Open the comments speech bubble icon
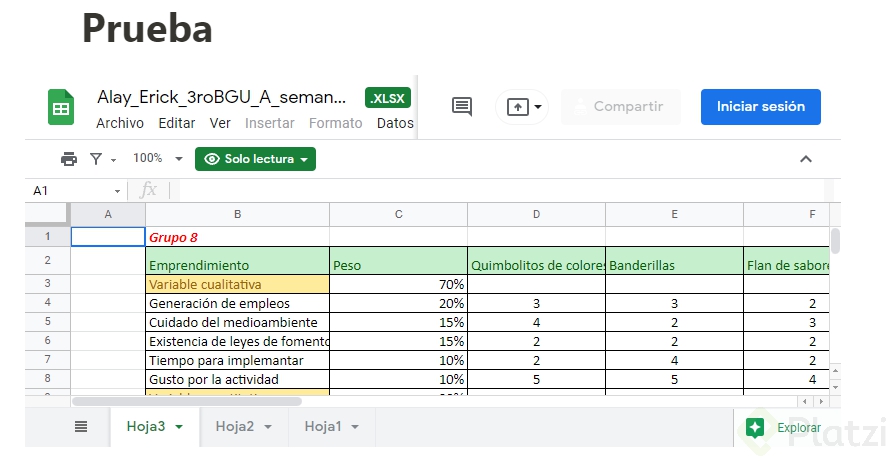 462,107
